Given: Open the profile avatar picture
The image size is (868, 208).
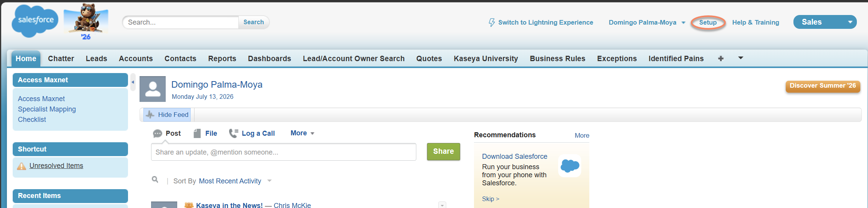Looking at the screenshot, I should click(153, 89).
